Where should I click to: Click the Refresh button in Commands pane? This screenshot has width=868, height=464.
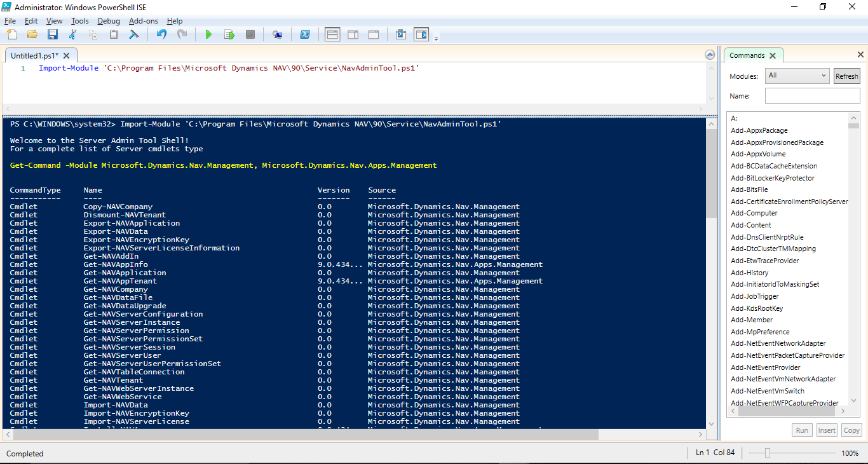click(846, 76)
